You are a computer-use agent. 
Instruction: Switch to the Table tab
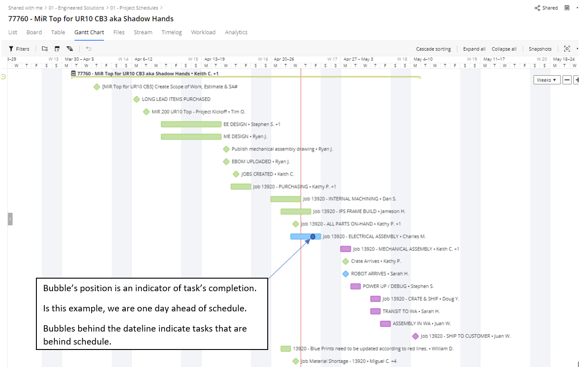(58, 32)
